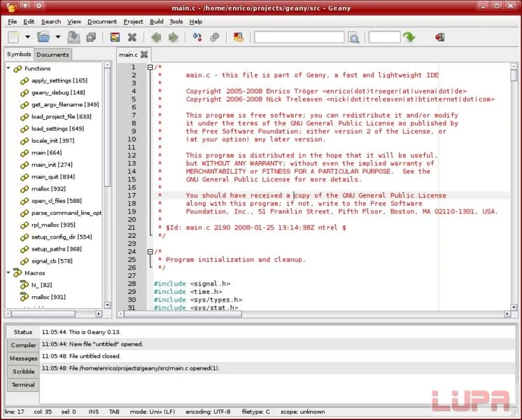This screenshot has width=522, height=420.
Task: Switch to the Terminal tab
Action: coord(23,385)
